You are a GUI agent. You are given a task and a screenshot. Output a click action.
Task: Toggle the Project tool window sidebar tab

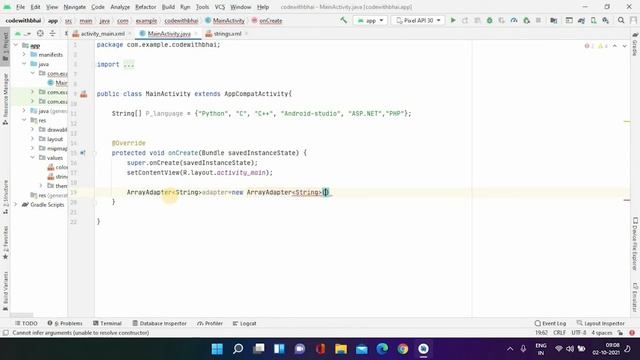(5, 47)
